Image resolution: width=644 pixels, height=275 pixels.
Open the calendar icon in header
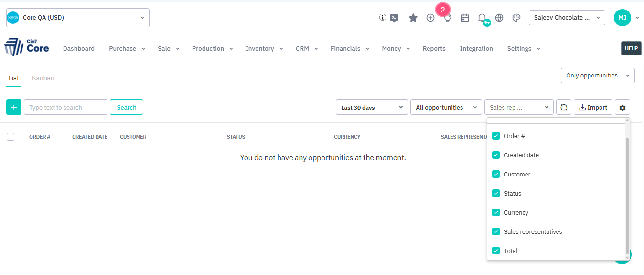click(464, 18)
